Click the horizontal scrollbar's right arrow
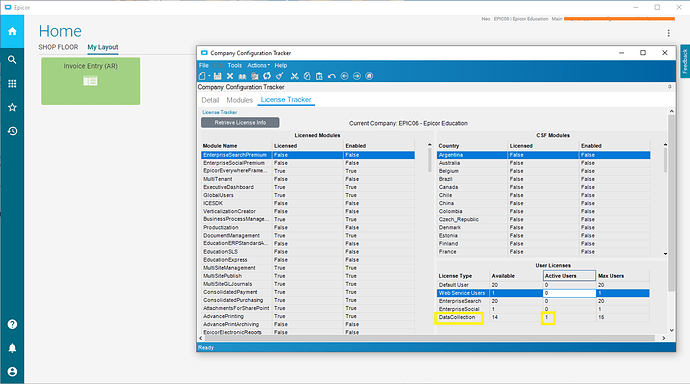The image size is (690, 384). pos(664,338)
